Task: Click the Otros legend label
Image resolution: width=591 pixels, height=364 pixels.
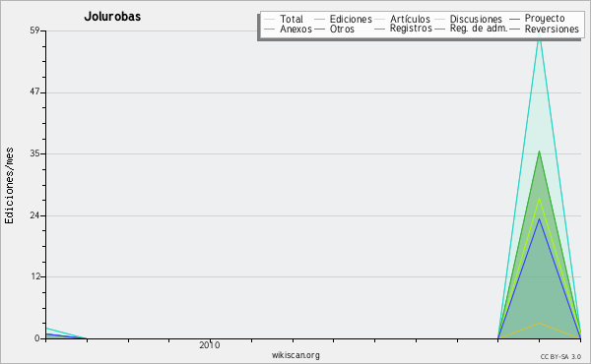Action: pos(342,29)
